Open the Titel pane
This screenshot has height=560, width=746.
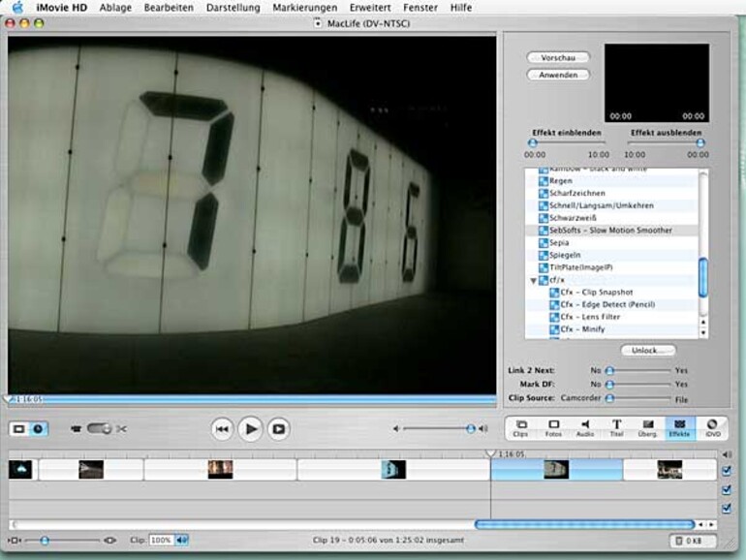click(616, 428)
